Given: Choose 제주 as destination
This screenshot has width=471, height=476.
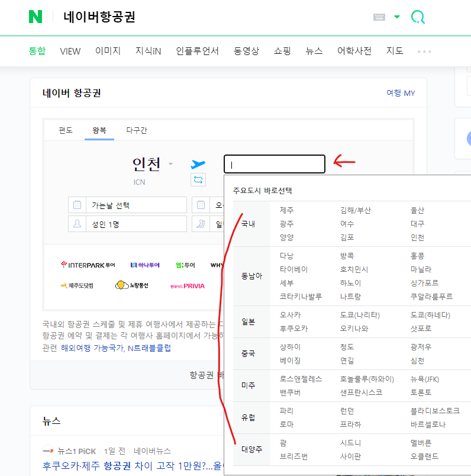Looking at the screenshot, I should tap(286, 210).
